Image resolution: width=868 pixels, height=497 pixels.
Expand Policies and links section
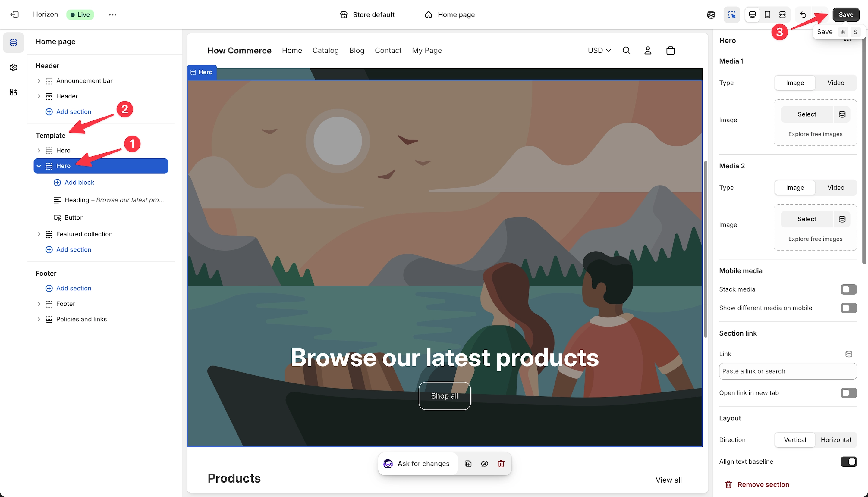click(x=39, y=320)
